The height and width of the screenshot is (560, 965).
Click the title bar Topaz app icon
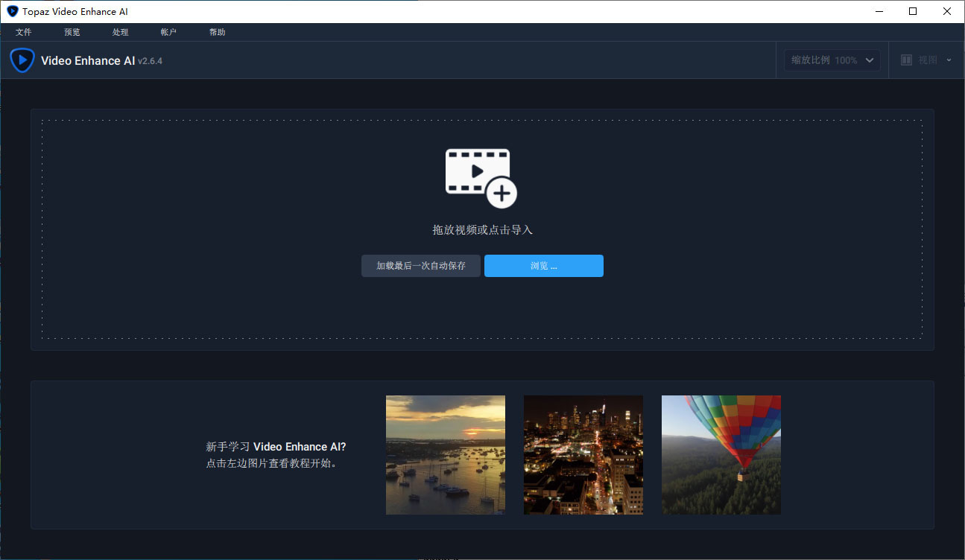12,11
